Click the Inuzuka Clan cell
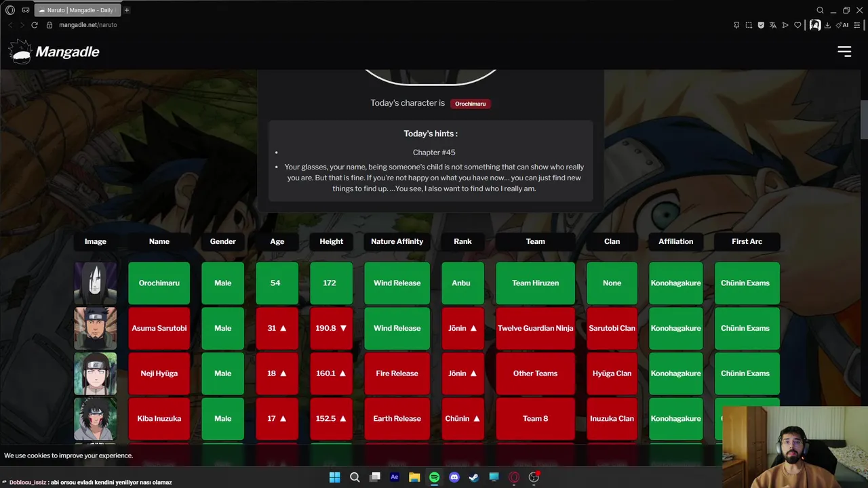868x488 pixels. (x=612, y=419)
